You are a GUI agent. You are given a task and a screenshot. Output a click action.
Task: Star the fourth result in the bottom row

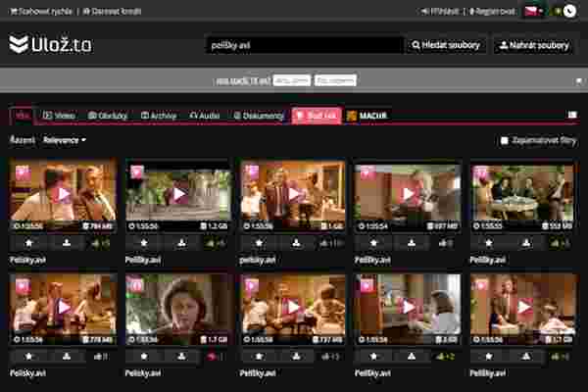coord(374,357)
